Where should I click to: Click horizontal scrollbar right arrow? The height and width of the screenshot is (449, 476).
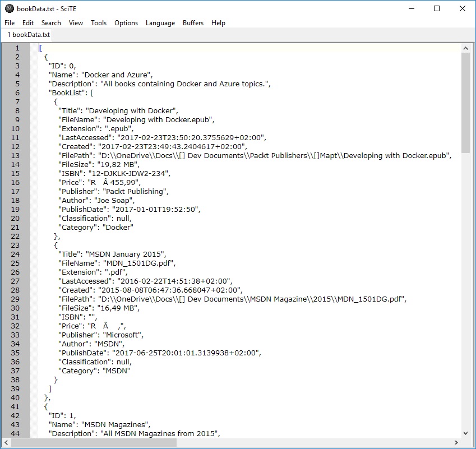pyautogui.click(x=456, y=443)
